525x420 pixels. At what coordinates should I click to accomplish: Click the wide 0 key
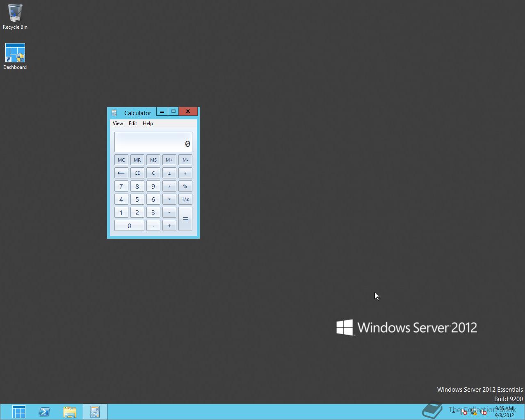click(x=129, y=226)
